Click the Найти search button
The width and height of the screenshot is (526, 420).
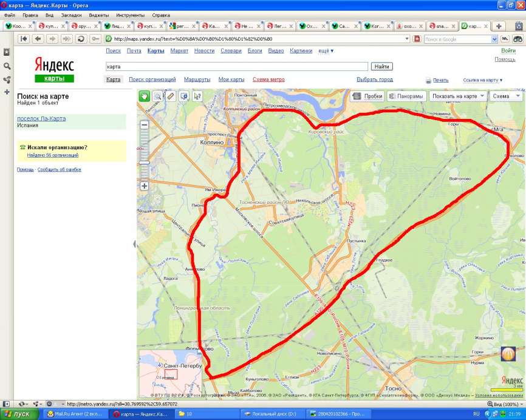pyautogui.click(x=382, y=66)
